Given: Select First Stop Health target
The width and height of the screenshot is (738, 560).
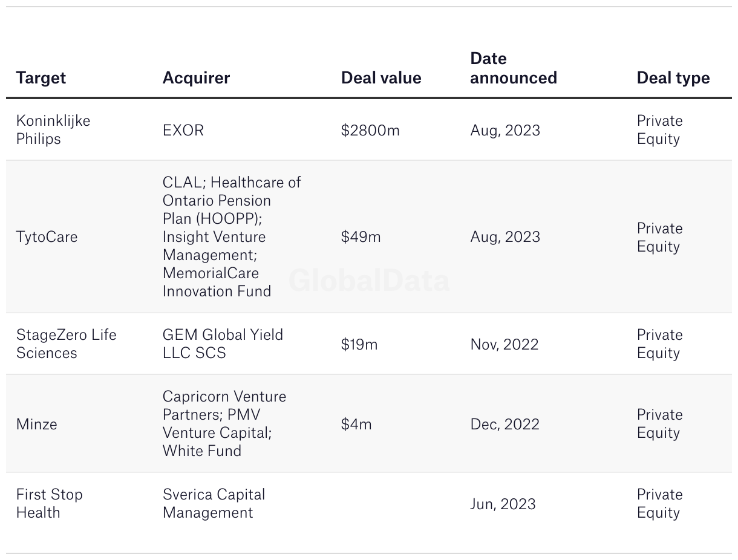Looking at the screenshot, I should [49, 503].
